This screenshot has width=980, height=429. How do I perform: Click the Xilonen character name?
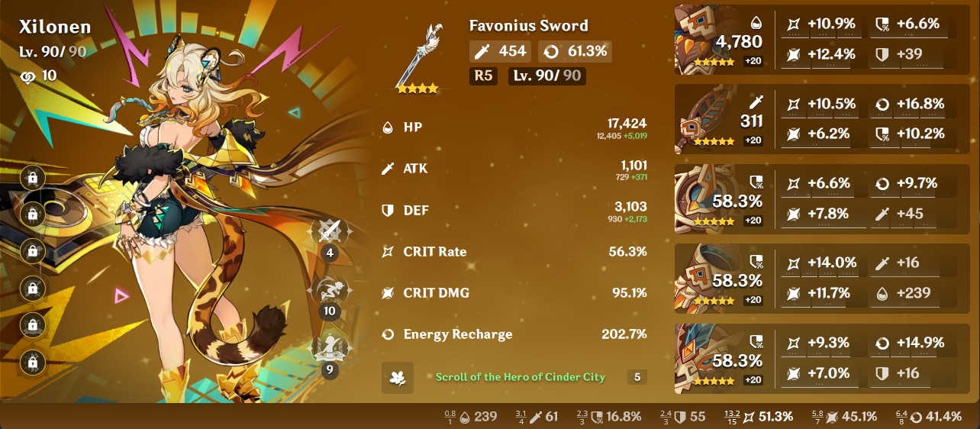[x=55, y=27]
